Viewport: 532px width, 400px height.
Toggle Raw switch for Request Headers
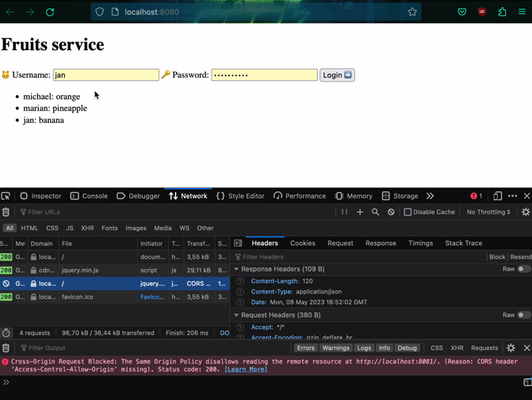tap(523, 315)
